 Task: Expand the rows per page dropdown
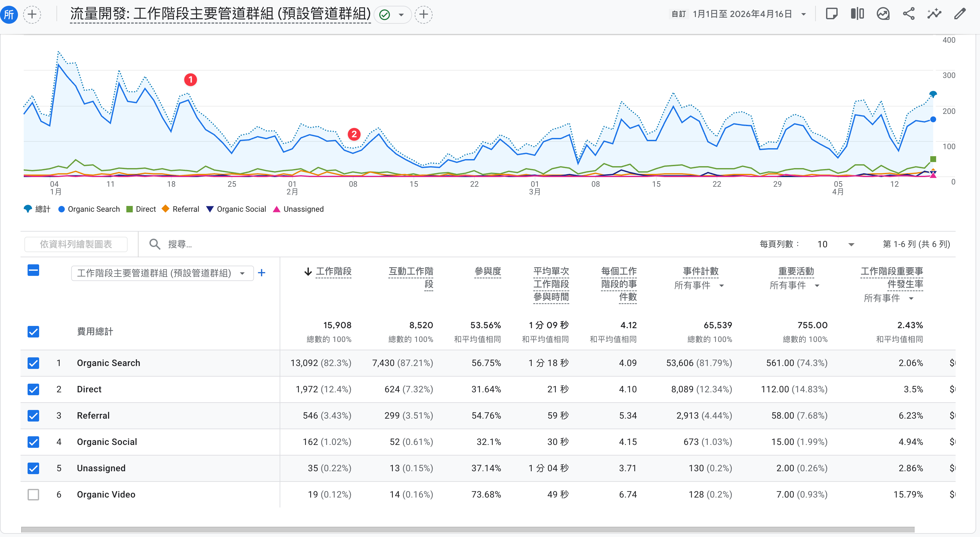coord(851,244)
